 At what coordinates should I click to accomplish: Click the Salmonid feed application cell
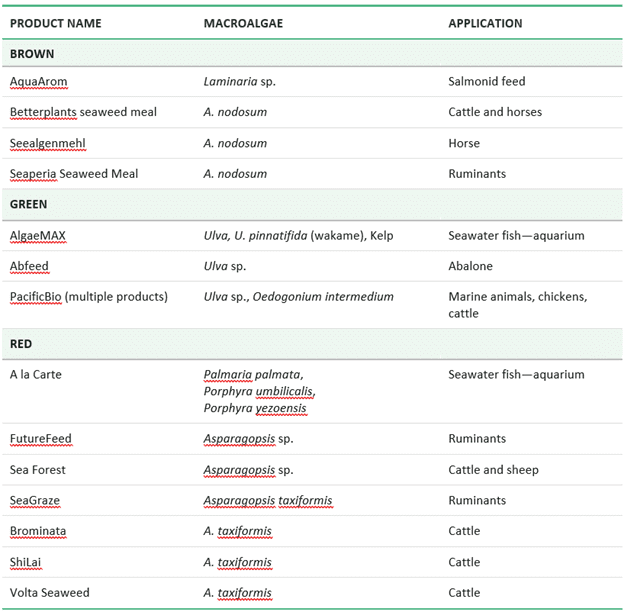pyautogui.click(x=486, y=81)
